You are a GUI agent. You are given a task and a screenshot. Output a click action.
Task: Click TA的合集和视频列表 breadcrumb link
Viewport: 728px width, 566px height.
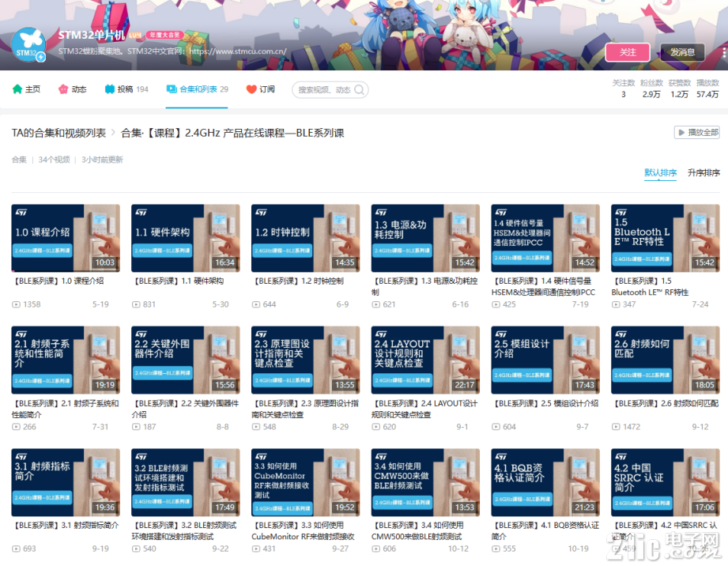click(x=58, y=133)
